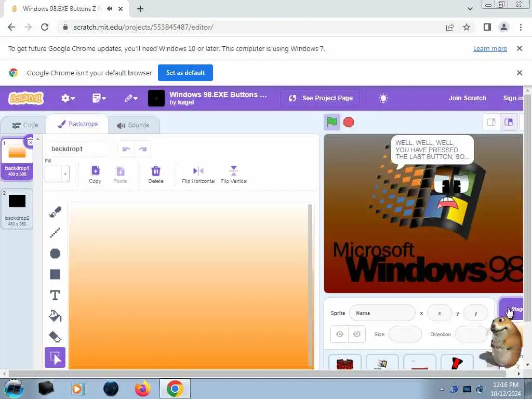Start project with green flag
The image size is (532, 399).
pyautogui.click(x=332, y=122)
